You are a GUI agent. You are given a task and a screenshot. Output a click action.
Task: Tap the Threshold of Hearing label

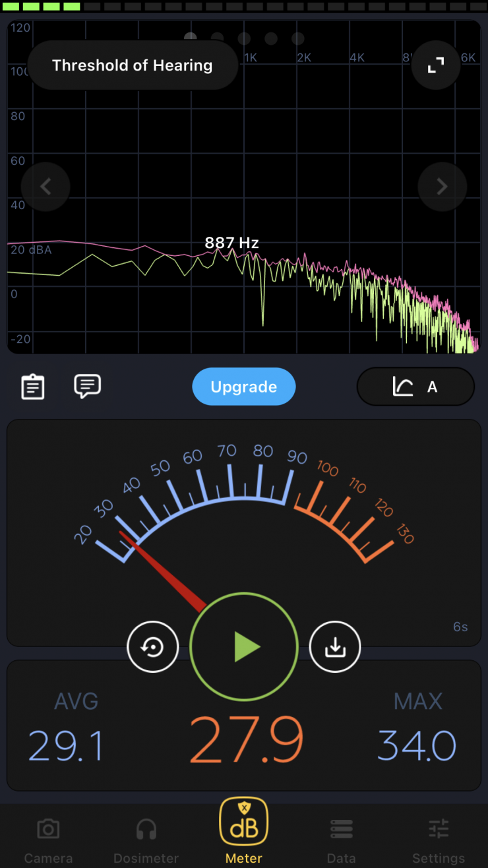click(133, 65)
